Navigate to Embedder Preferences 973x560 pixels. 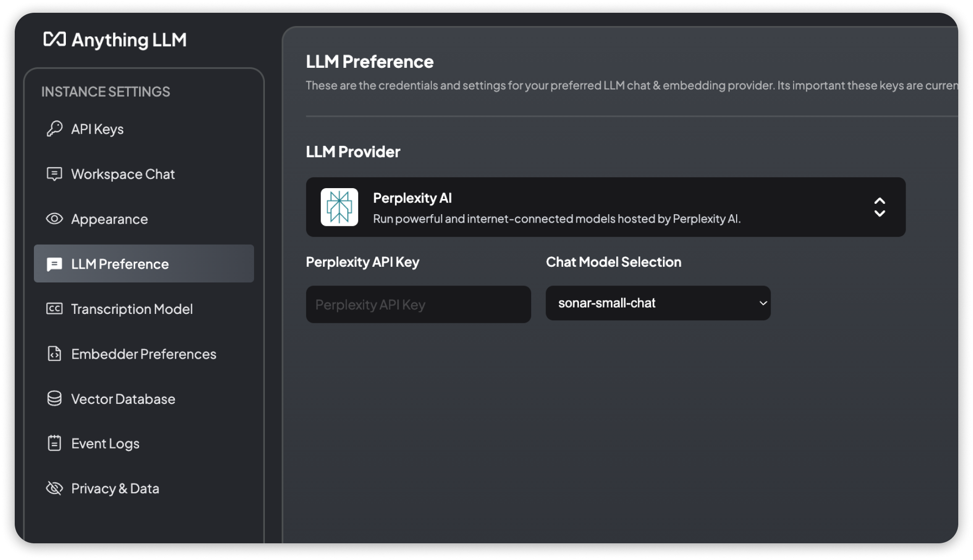pos(144,354)
